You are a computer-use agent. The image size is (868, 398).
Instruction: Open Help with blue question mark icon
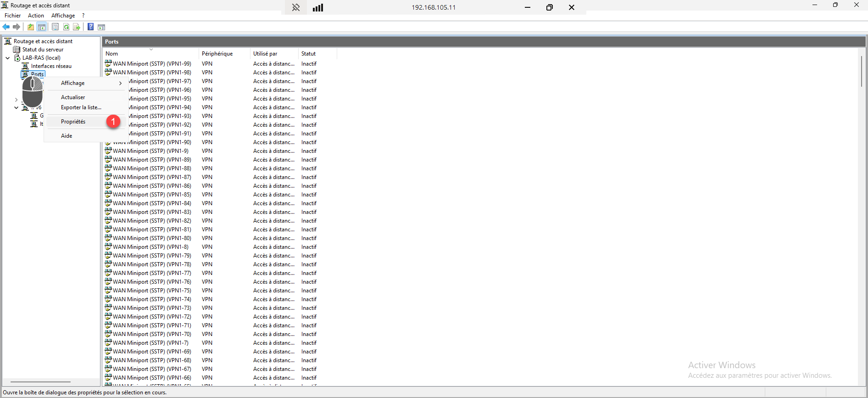tap(90, 27)
